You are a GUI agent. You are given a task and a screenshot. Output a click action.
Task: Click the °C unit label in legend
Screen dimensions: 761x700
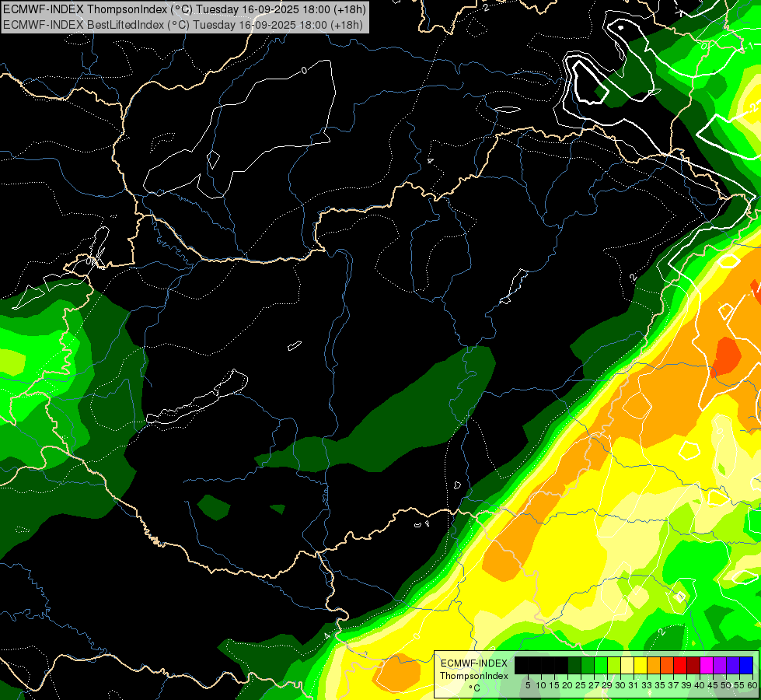[x=475, y=688]
